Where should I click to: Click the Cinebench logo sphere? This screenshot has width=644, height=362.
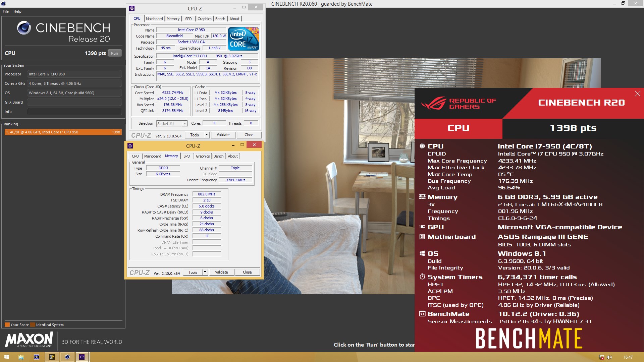pos(24,28)
